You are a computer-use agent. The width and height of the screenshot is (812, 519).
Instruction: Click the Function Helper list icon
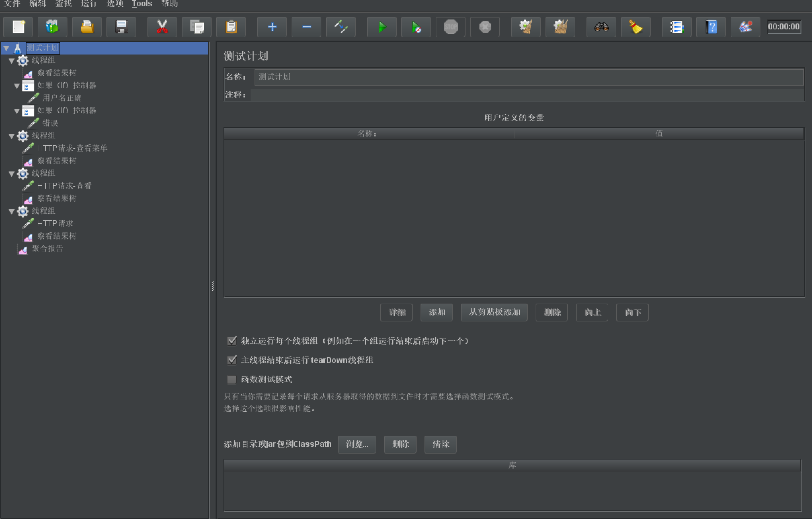coord(676,27)
